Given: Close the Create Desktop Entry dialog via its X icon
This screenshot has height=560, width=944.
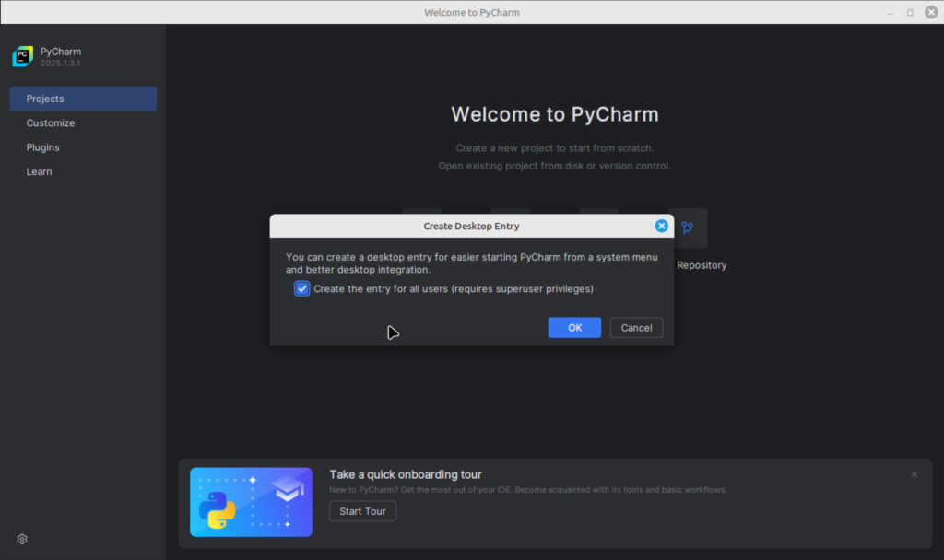Looking at the screenshot, I should 662,226.
